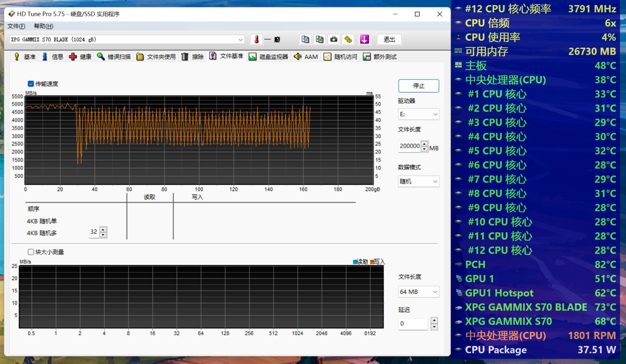Open the 健康 (Health) tab icon

pyautogui.click(x=73, y=56)
